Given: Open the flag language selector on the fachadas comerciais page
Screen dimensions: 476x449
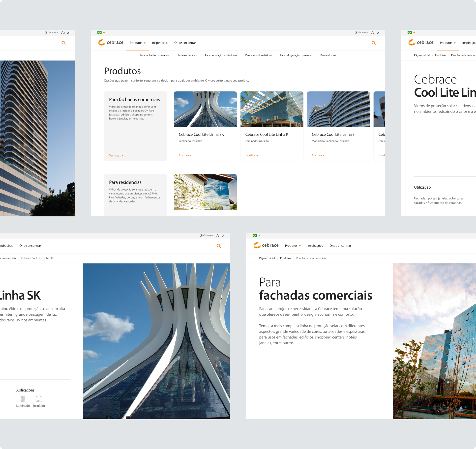Looking at the screenshot, I should point(256,236).
